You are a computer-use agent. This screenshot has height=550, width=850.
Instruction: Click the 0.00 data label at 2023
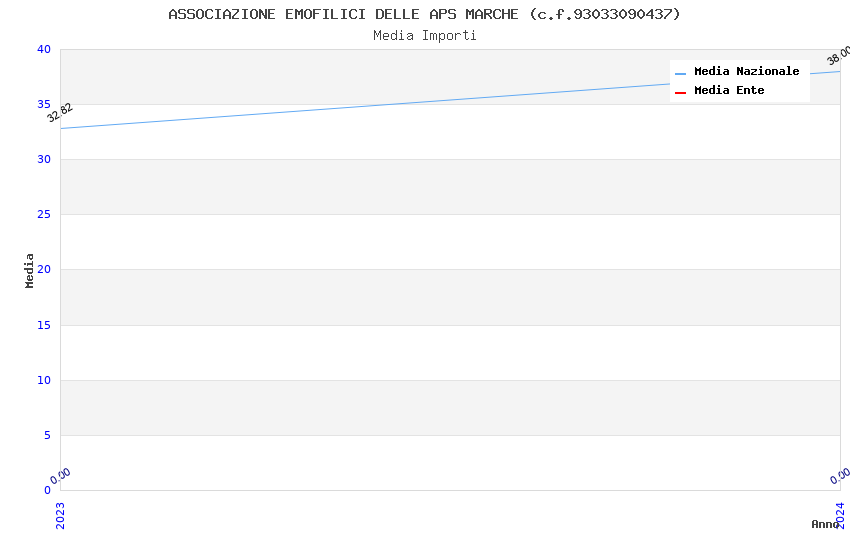(x=60, y=476)
